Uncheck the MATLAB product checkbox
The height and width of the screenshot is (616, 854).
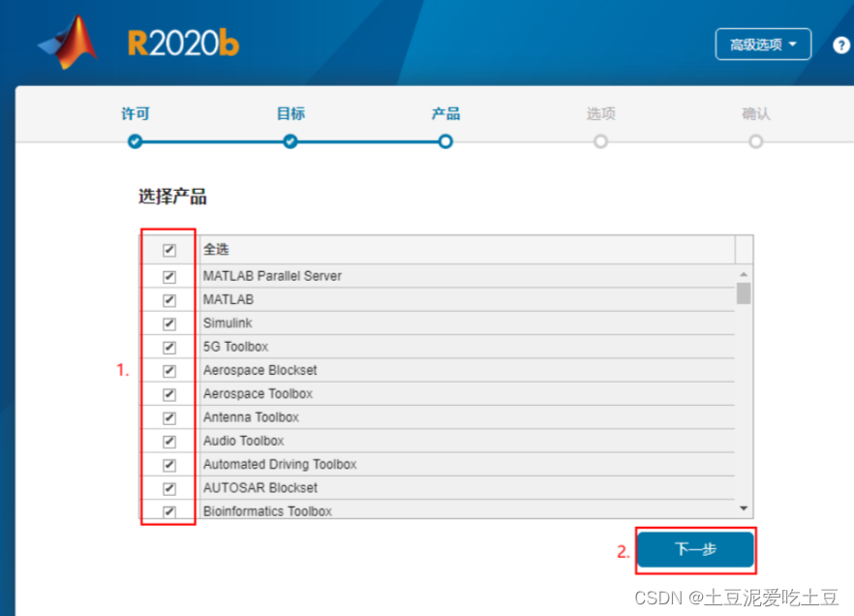click(x=169, y=300)
